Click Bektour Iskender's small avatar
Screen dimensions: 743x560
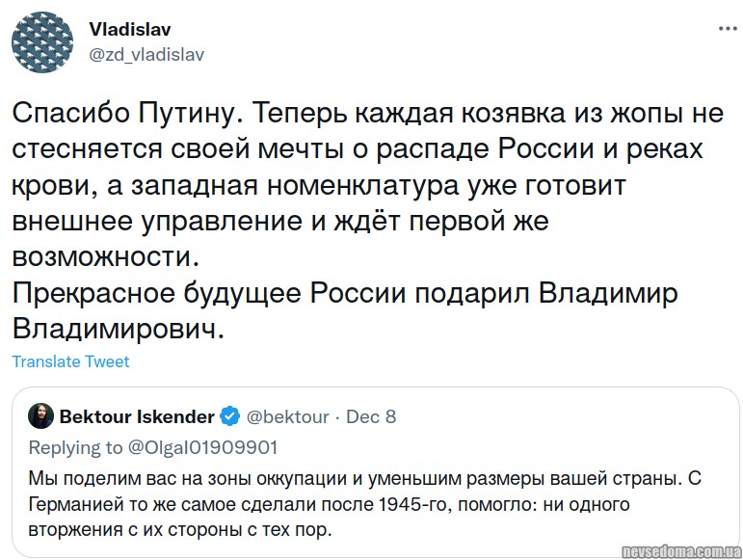(x=41, y=416)
